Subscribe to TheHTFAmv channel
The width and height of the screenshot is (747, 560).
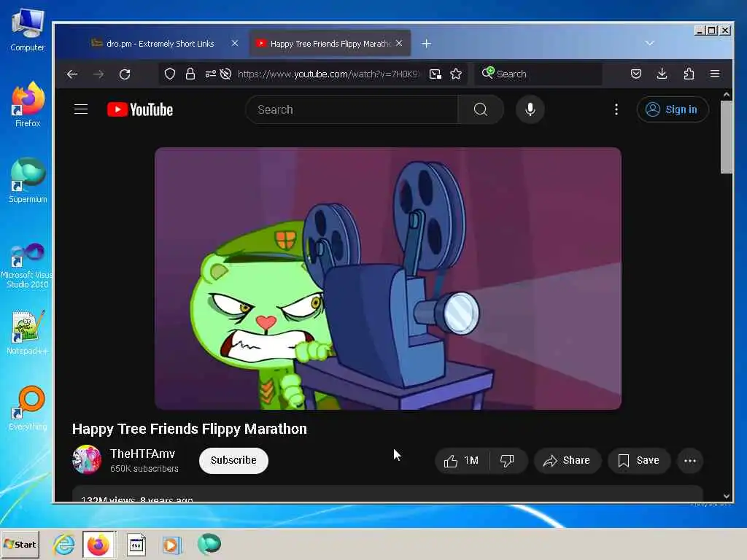(233, 461)
